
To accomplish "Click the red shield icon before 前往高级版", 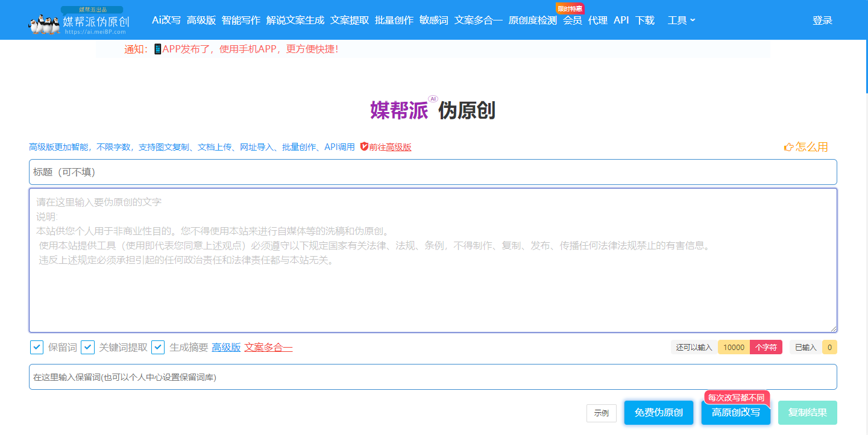I will (x=364, y=146).
